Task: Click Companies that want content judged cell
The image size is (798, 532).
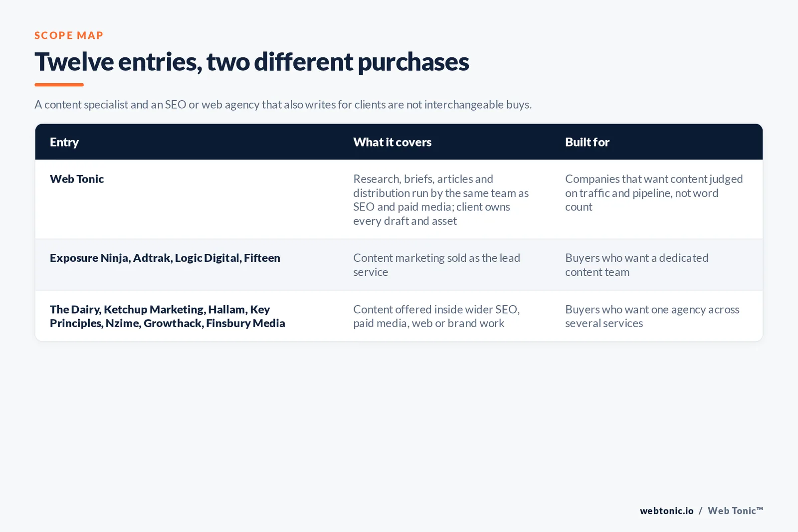Action: click(x=654, y=193)
